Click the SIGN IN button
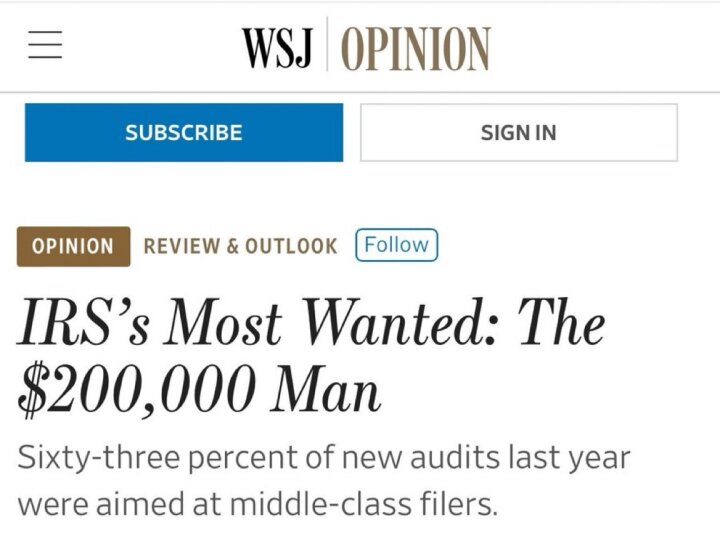The image size is (720, 557). pyautogui.click(x=519, y=132)
